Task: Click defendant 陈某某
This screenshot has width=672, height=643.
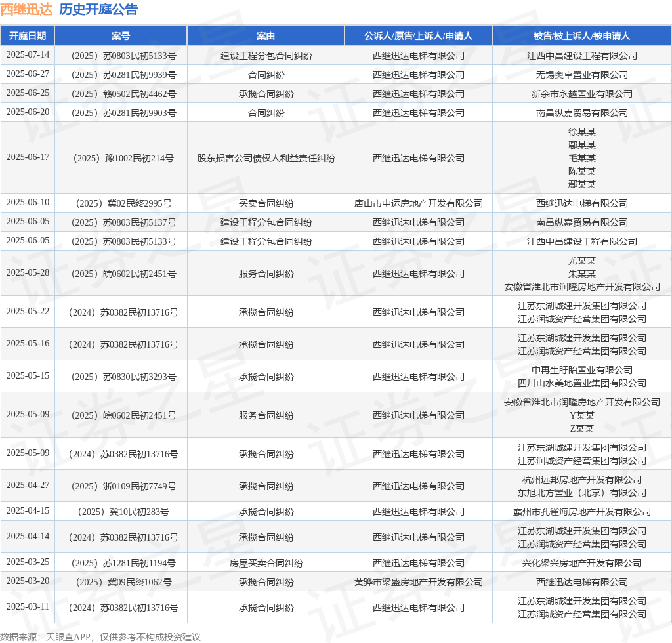Action: tap(582, 171)
